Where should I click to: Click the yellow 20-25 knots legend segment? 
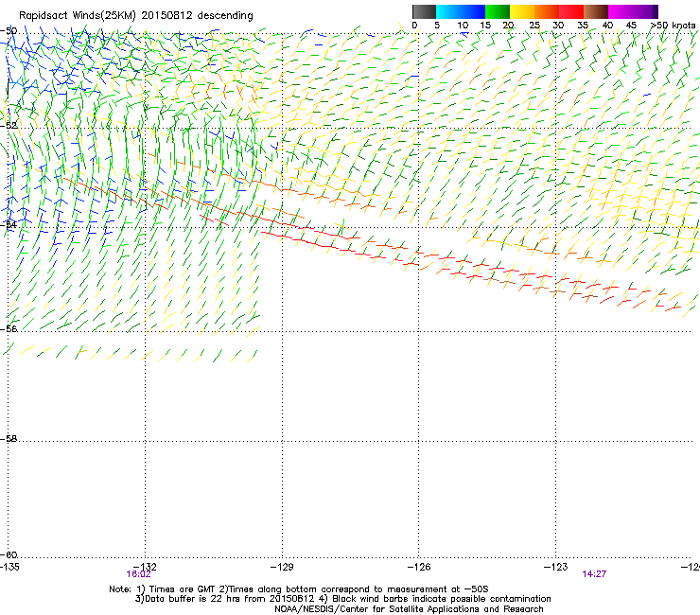522,11
